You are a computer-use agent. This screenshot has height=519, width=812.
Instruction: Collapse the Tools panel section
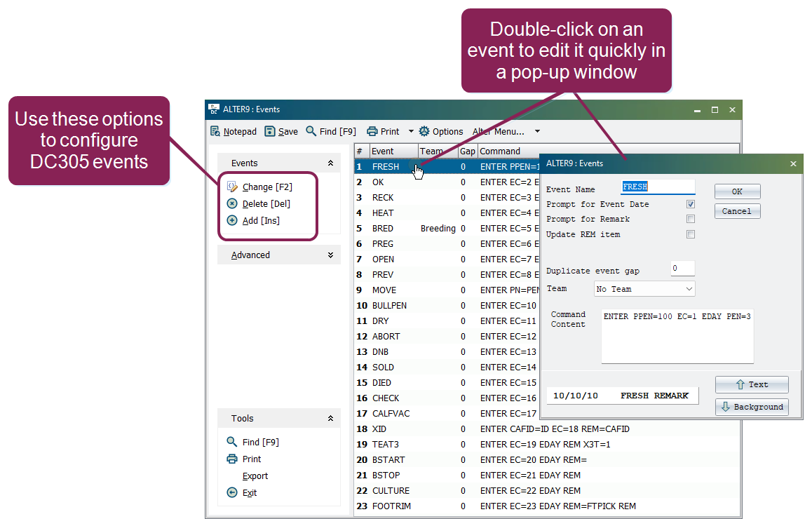point(330,418)
